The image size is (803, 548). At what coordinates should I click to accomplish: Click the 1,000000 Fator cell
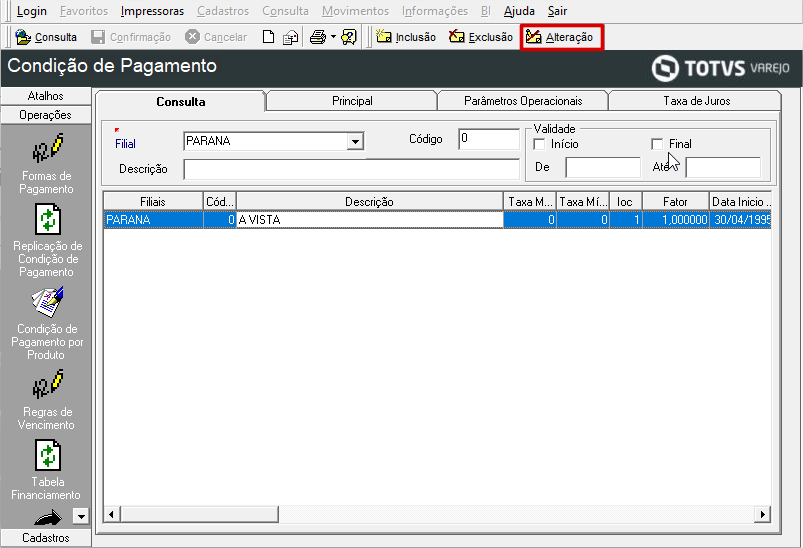(675, 220)
